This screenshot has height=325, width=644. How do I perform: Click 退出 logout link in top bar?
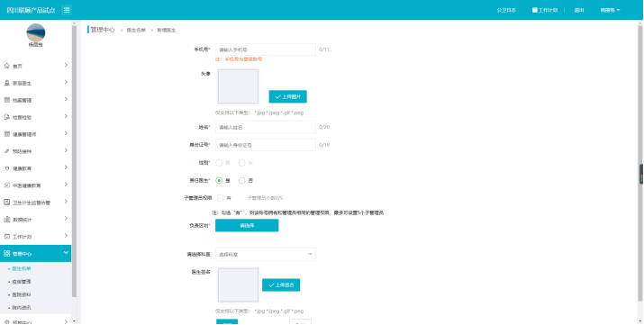(x=579, y=10)
